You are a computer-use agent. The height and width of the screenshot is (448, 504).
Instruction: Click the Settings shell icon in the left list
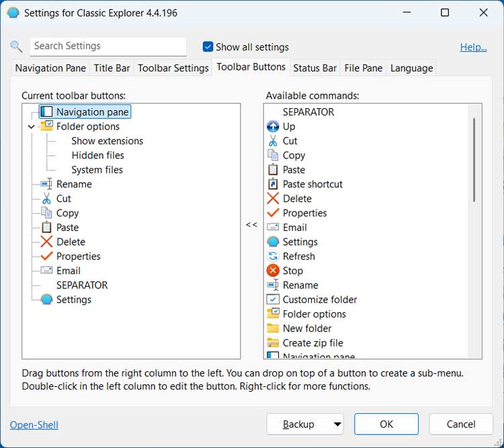tap(46, 299)
